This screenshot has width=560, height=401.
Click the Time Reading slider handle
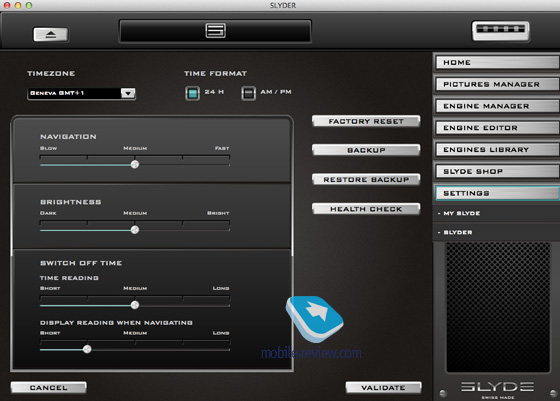coord(135,305)
